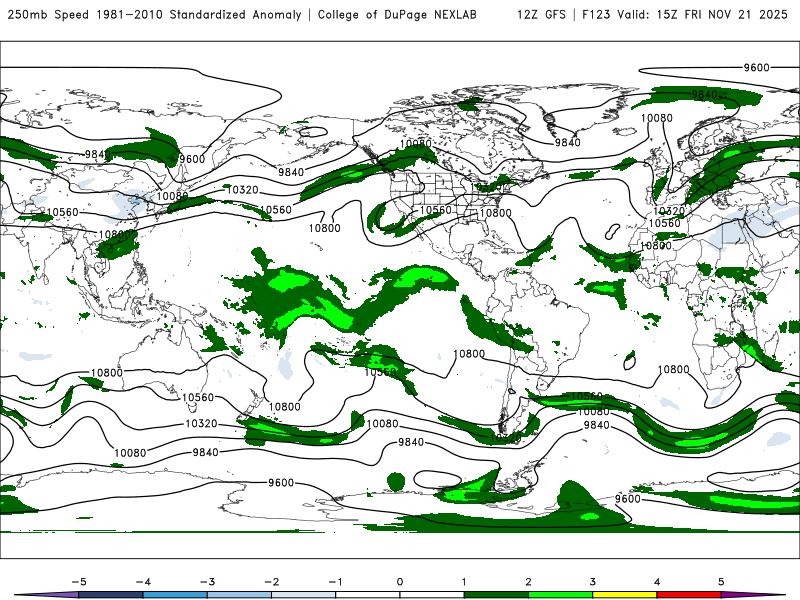800x600 pixels.
Task: Click the '9840' contour label over northern Russia
Action: (x=97, y=154)
